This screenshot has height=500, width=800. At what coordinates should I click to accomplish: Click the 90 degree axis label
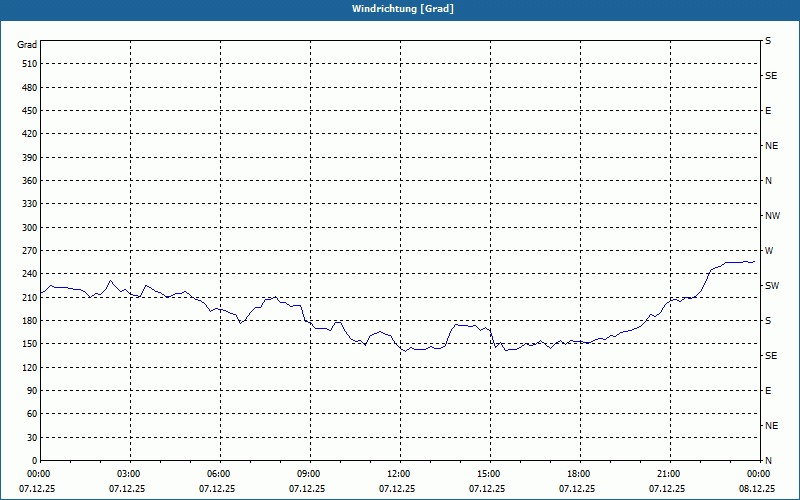[x=32, y=390]
